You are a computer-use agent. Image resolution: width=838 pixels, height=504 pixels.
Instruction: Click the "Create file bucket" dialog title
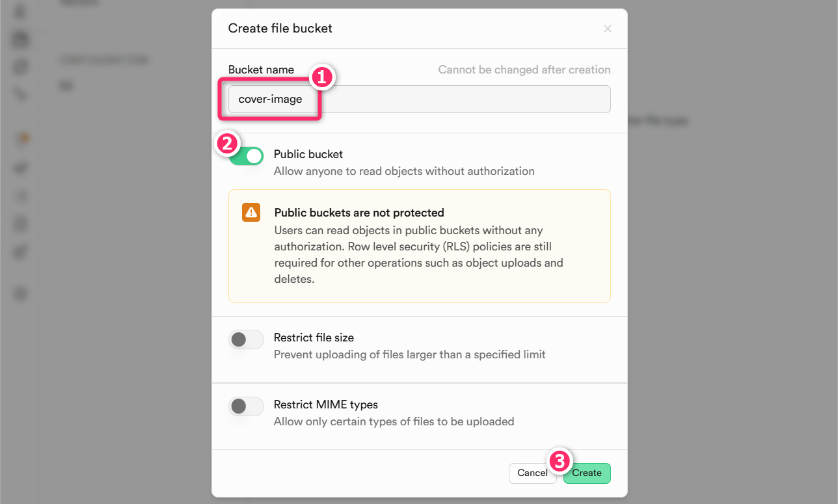[x=280, y=29]
